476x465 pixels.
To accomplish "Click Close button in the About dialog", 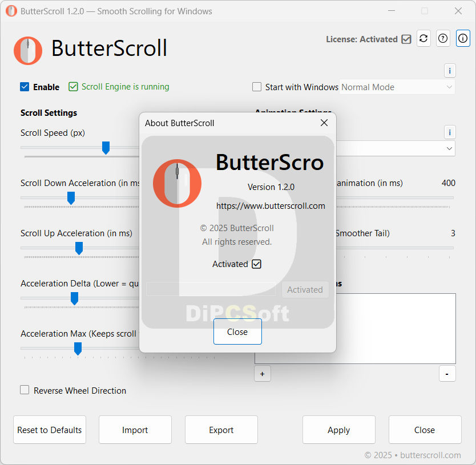I will point(237,331).
